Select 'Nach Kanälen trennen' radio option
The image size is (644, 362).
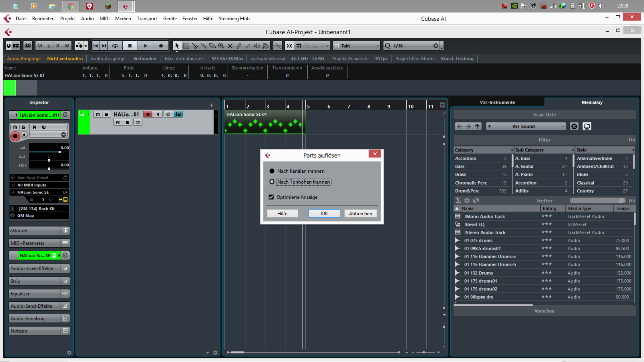tap(272, 171)
